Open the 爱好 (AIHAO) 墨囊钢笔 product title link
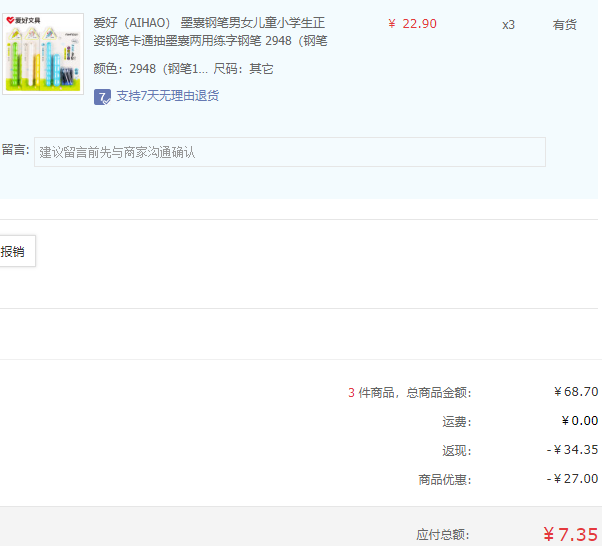602x546 pixels. pos(210,32)
